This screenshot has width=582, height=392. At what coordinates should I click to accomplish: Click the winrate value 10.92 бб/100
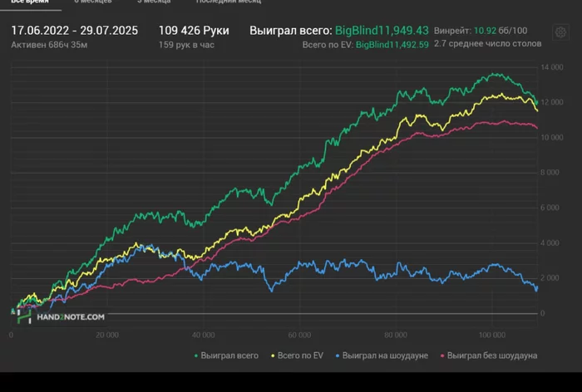[501, 31]
